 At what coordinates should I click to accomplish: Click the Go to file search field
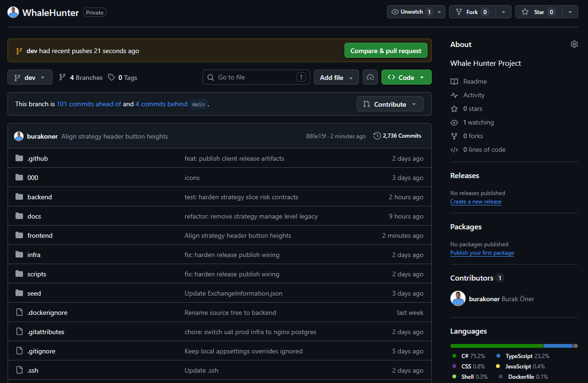click(x=256, y=77)
